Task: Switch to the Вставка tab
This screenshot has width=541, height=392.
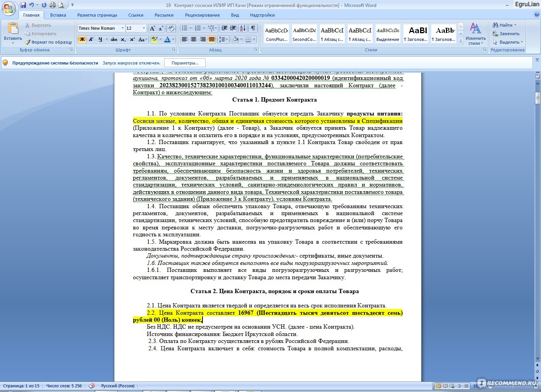Action: click(x=58, y=15)
